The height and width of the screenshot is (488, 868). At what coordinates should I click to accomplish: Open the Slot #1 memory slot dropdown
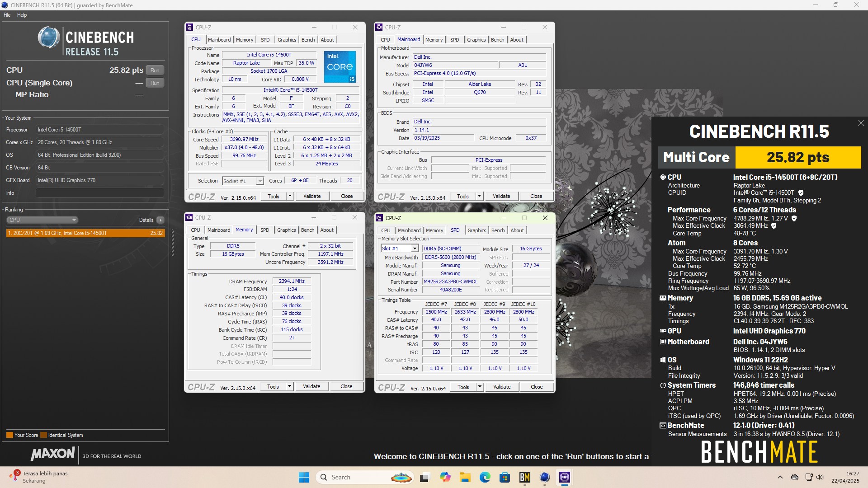(x=400, y=249)
